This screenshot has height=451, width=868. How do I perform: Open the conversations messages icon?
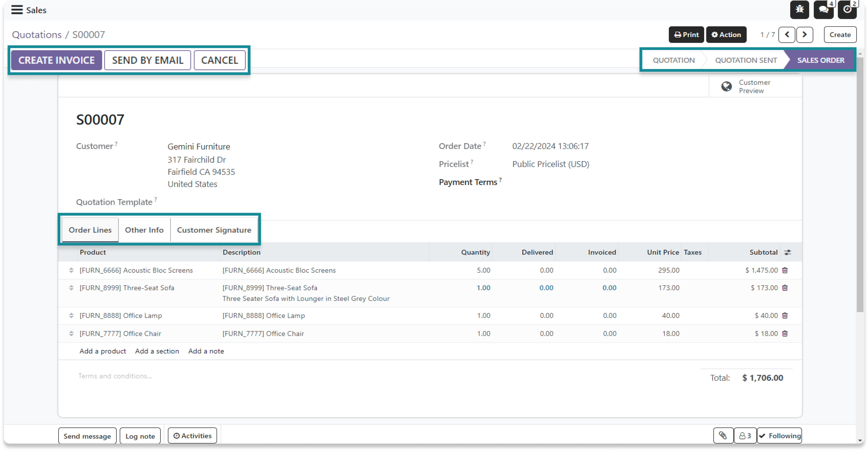(823, 9)
